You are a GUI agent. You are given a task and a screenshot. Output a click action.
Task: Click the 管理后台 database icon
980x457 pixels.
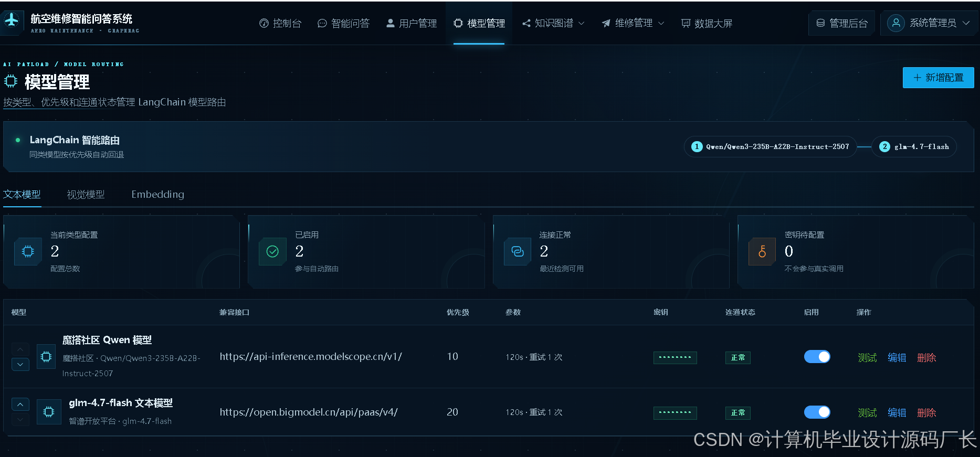pyautogui.click(x=820, y=23)
